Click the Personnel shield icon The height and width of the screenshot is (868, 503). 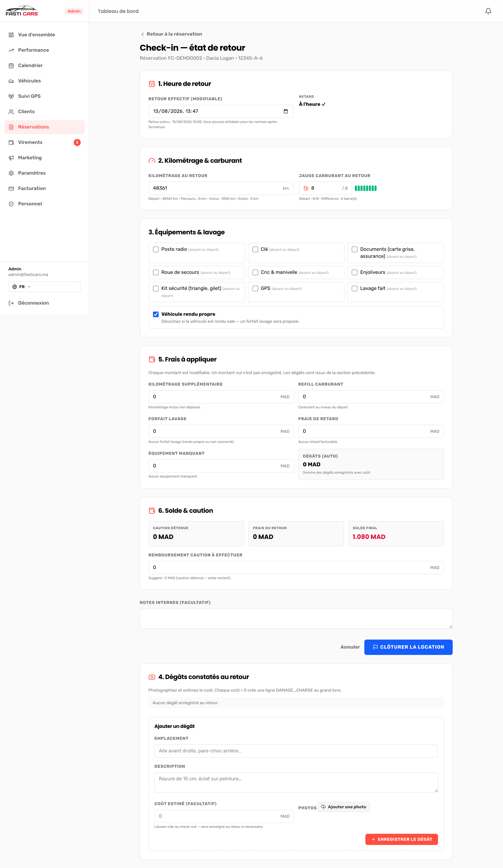coord(11,204)
